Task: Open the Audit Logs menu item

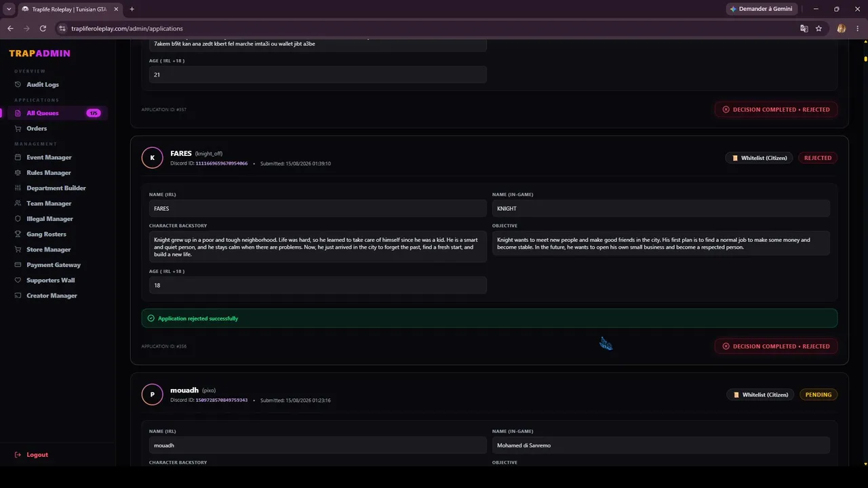Action: pyautogui.click(x=42, y=85)
